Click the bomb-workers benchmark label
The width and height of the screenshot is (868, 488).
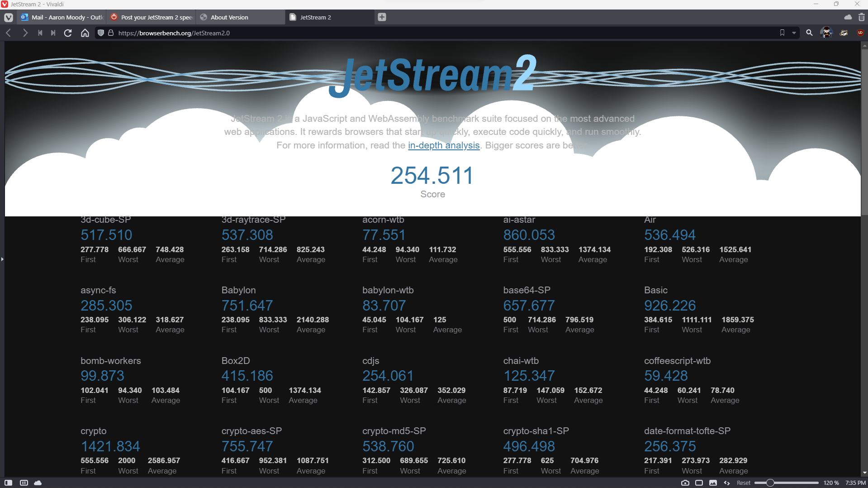[111, 361]
